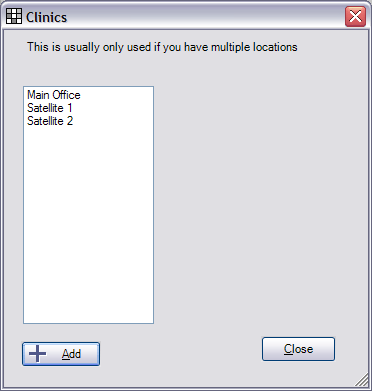Image resolution: width=372 pixels, height=391 pixels.
Task: Click the Close button
Action: point(298,349)
